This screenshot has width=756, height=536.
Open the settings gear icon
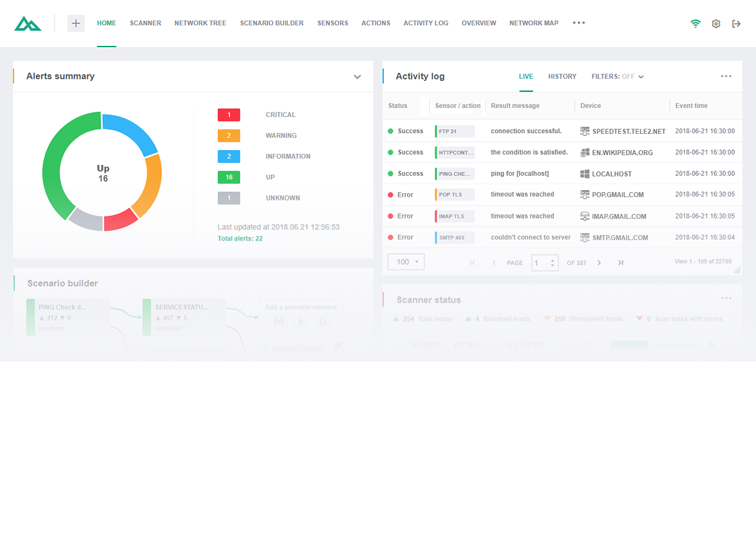point(716,24)
